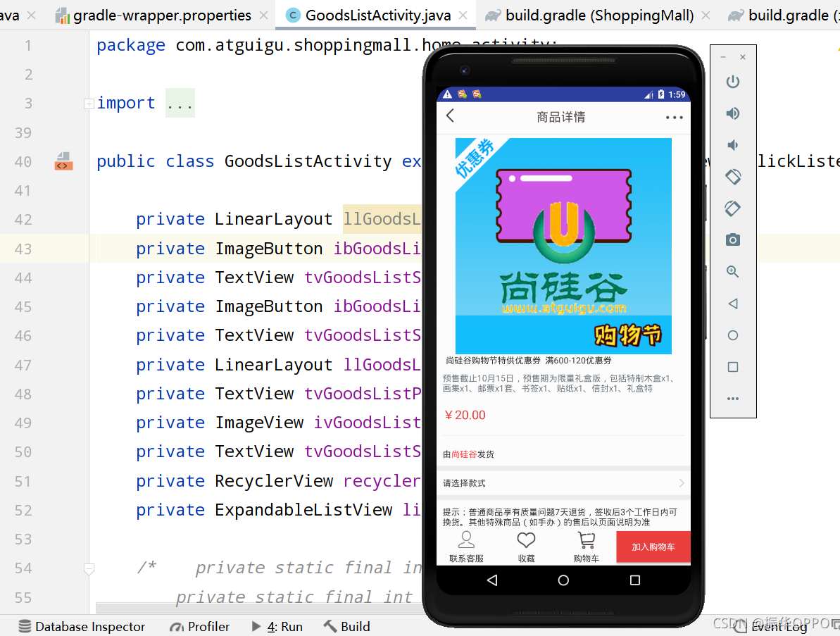Image resolution: width=840 pixels, height=636 pixels.
Task: Tap the red 加入购物车 button
Action: click(653, 547)
